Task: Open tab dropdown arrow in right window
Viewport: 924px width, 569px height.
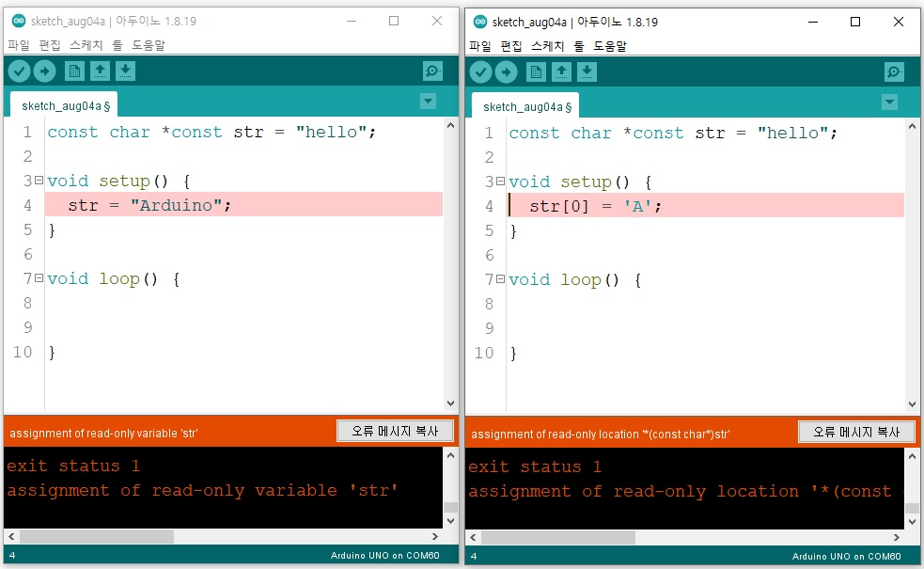Action: pos(890,103)
